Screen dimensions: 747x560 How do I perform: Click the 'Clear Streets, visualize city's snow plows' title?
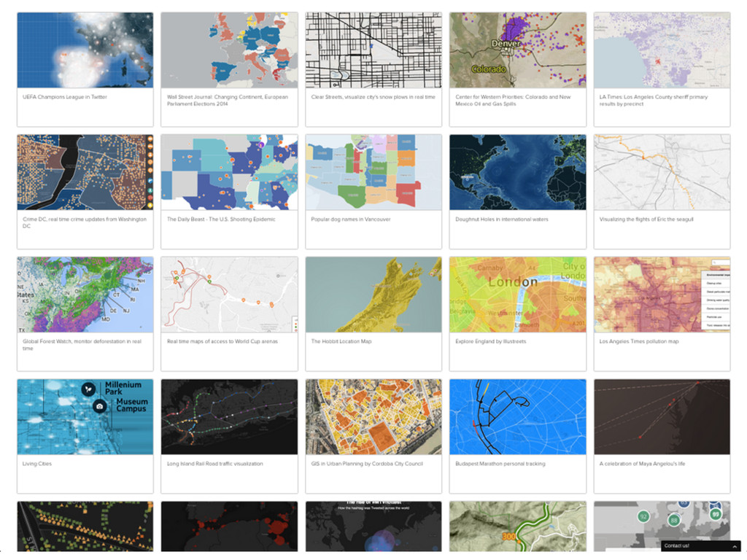coord(373,97)
